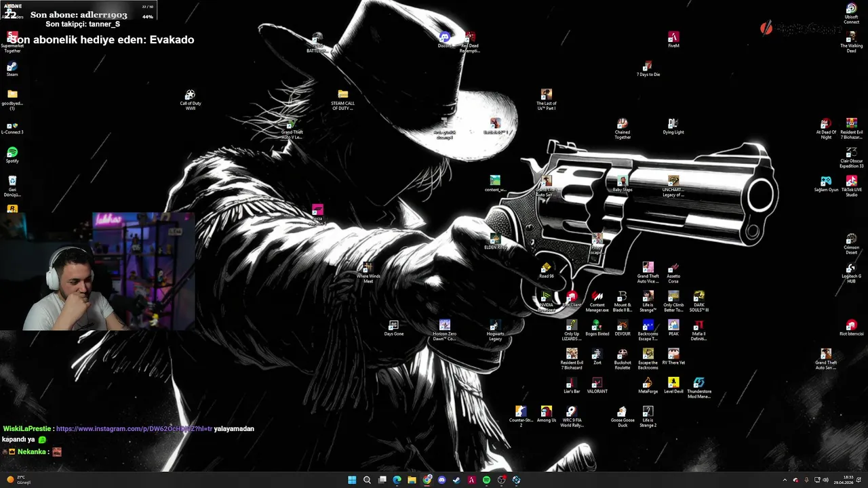Open the FiveM desktop shortcut
Screen dimensions: 868x488
pos(673,39)
